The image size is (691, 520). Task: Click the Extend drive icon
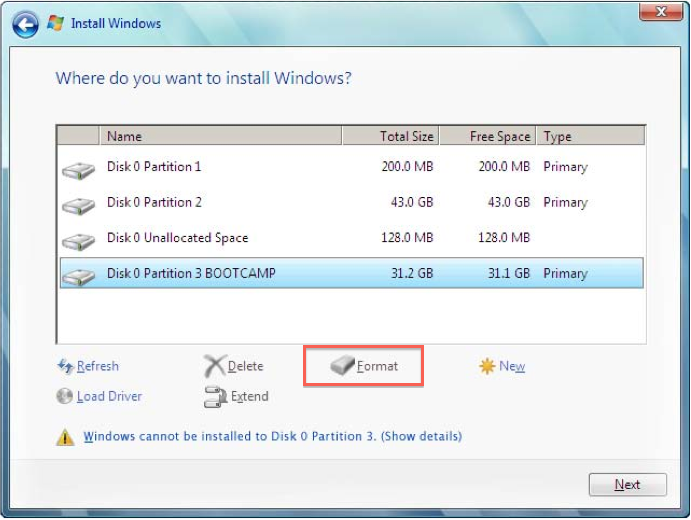coord(215,397)
